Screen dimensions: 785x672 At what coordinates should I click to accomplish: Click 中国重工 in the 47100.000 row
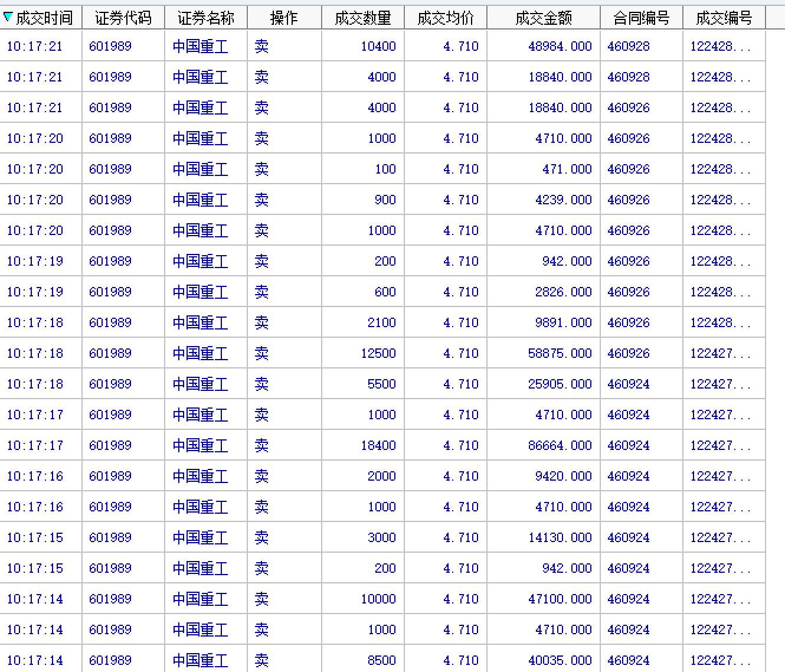pyautogui.click(x=200, y=599)
